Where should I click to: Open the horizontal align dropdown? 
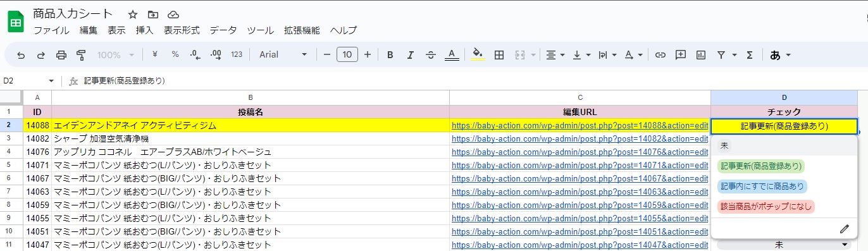pos(555,55)
